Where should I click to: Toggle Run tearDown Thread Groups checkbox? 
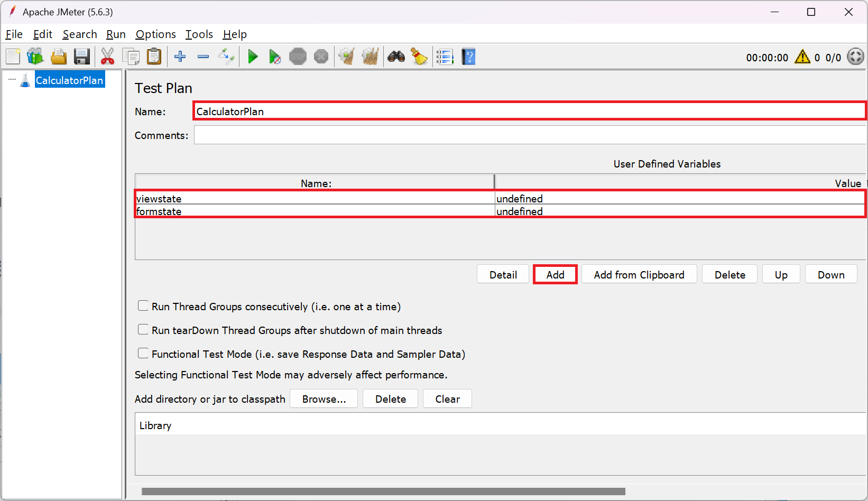pos(143,330)
